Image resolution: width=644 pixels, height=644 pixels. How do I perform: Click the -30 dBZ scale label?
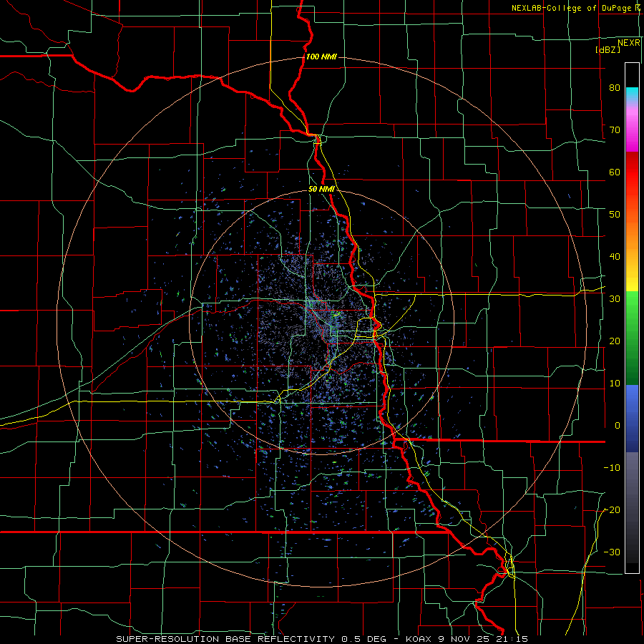click(x=612, y=552)
